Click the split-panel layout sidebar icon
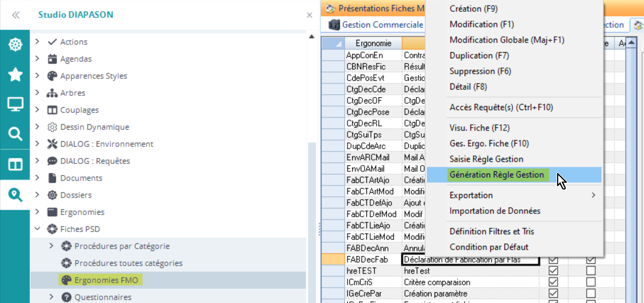 tap(15, 165)
